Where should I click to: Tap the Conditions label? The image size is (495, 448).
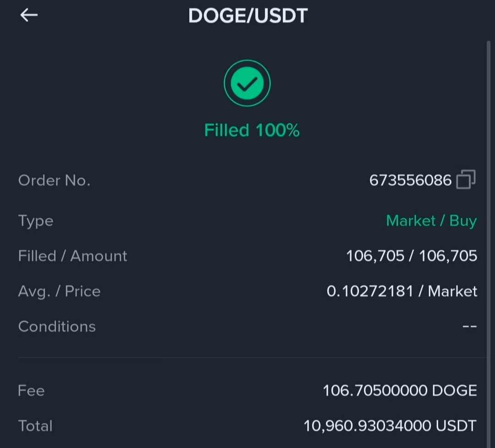[57, 327]
